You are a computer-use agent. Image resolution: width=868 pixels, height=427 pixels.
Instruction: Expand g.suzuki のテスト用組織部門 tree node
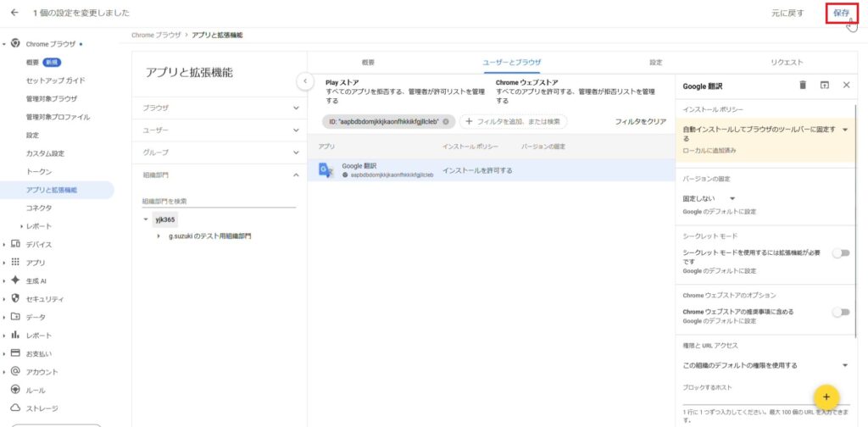click(x=159, y=236)
